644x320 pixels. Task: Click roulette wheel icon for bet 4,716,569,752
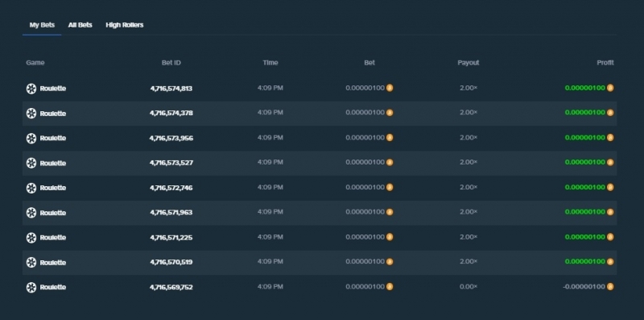(x=31, y=287)
